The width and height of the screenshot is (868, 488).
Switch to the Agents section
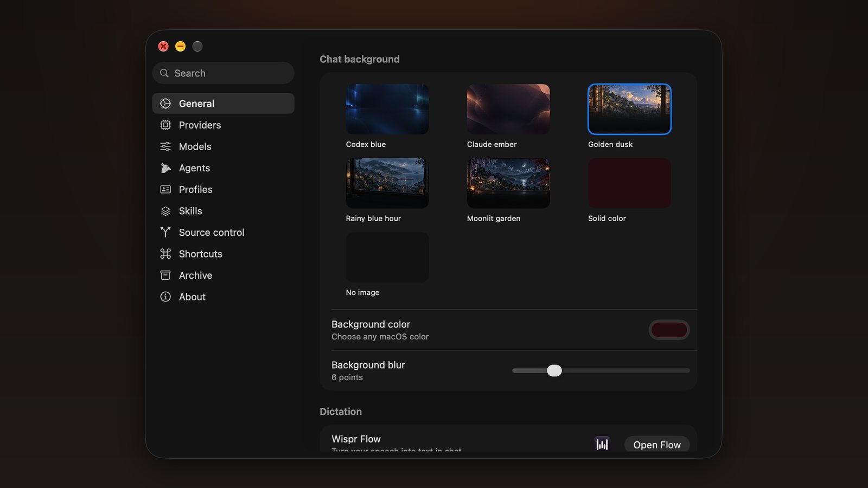[x=224, y=168]
